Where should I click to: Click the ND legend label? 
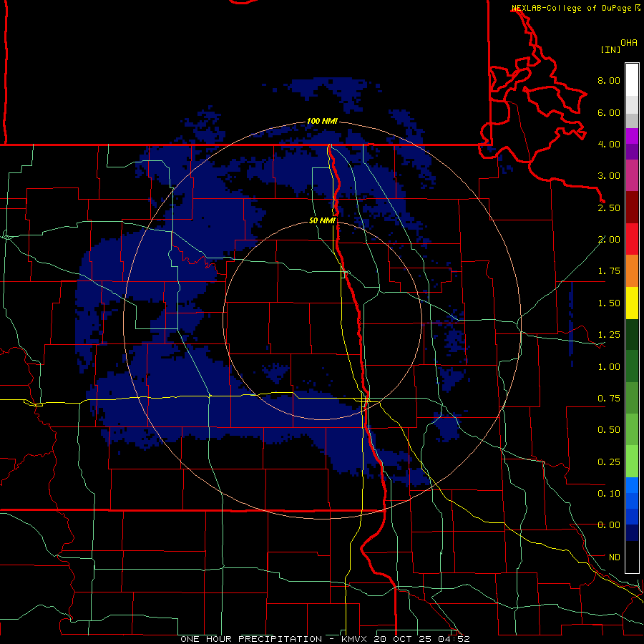[615, 557]
